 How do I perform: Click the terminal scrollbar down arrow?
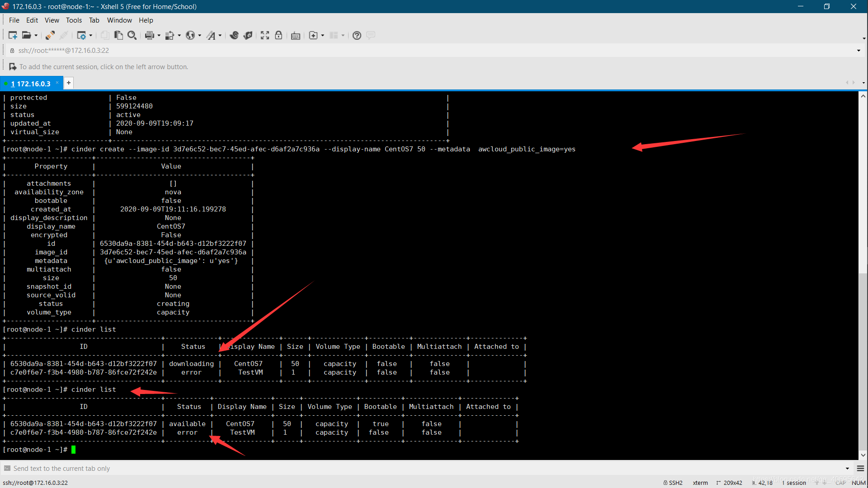(x=863, y=455)
